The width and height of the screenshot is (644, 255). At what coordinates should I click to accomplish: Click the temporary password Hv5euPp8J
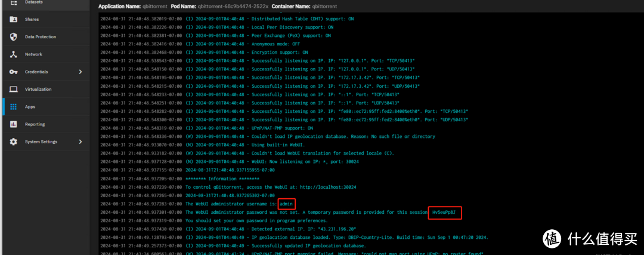445,213
